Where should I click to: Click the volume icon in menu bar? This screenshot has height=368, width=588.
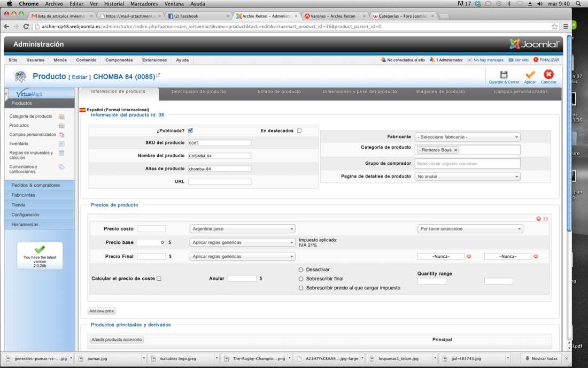tap(540, 4)
